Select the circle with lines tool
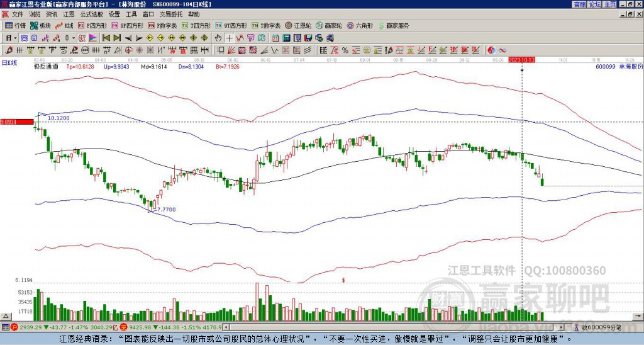 coord(85,50)
